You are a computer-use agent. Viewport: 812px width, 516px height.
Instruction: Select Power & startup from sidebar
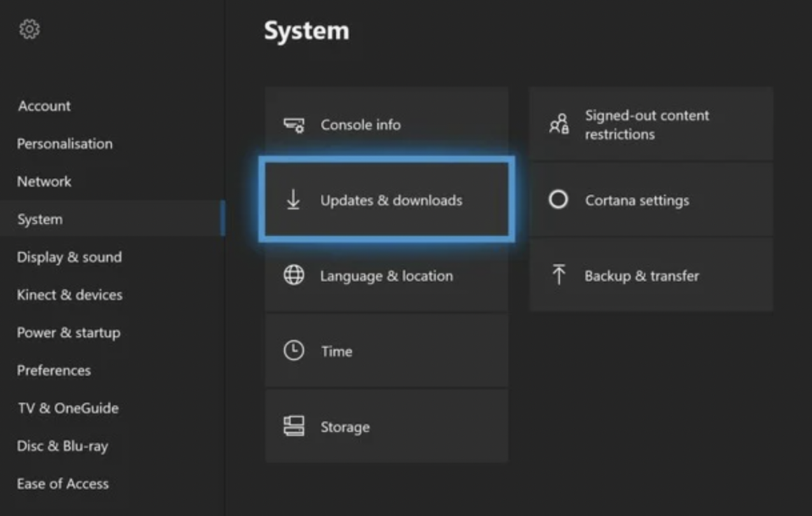(x=67, y=333)
